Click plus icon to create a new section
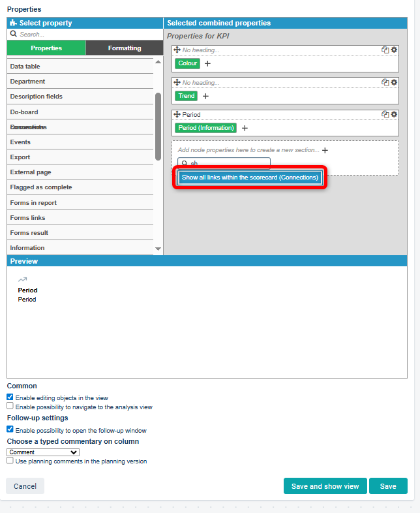 (325, 150)
